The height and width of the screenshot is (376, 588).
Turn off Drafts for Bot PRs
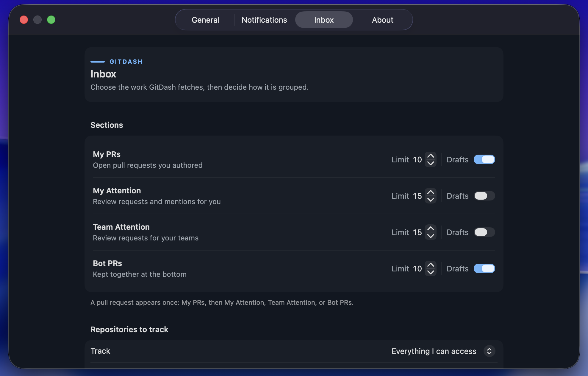pyautogui.click(x=484, y=269)
